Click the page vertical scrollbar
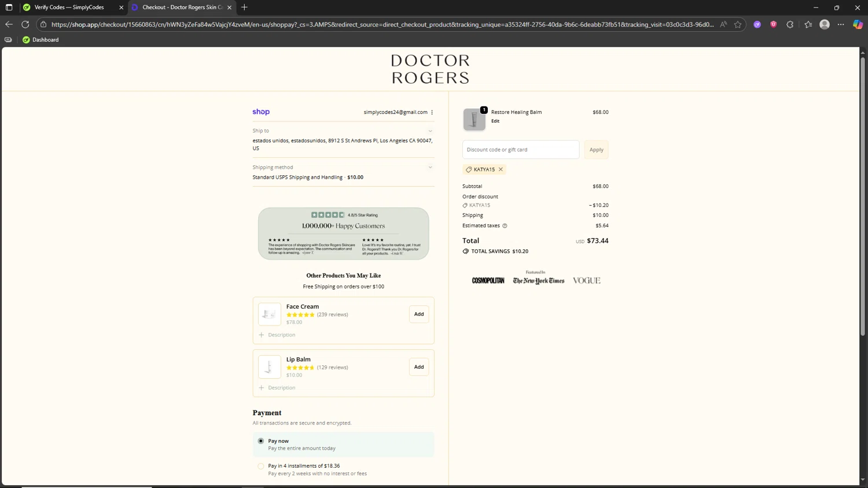 click(862, 197)
